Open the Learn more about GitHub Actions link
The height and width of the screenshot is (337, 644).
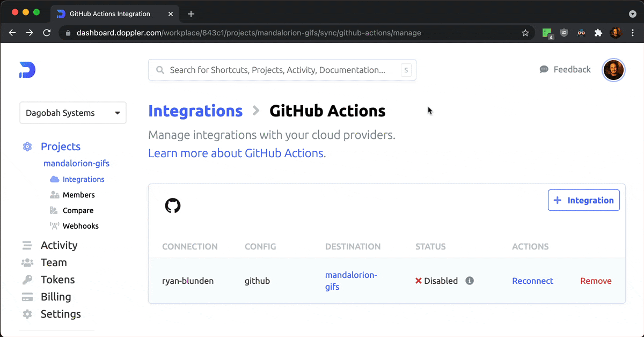click(236, 153)
